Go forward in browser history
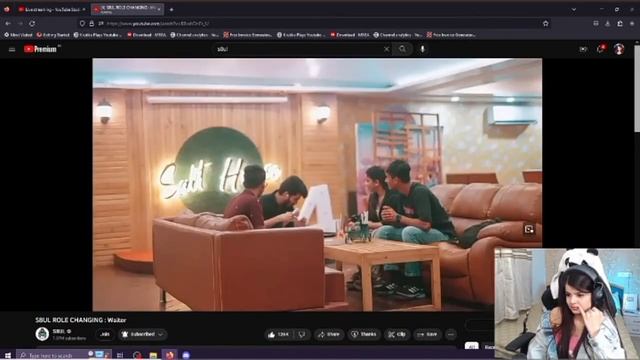Viewport: 640px width, 360px height. 20,24
